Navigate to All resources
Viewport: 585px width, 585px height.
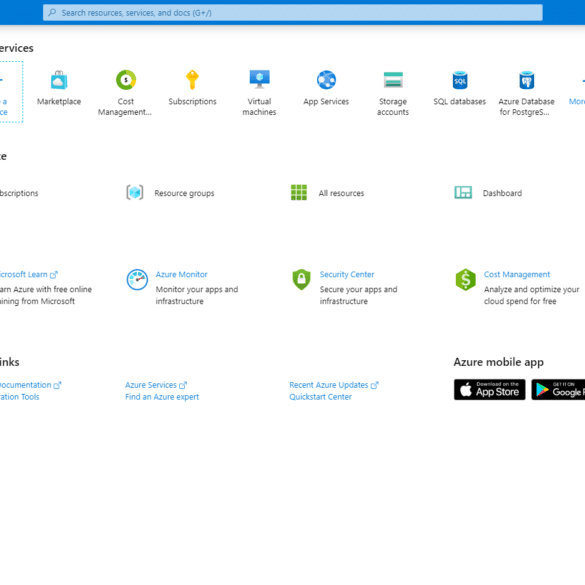341,193
